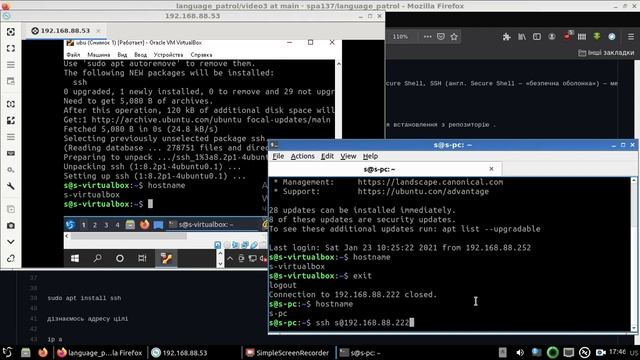This screenshot has width=640, height=360.
Task: Click the wrench settings icon in viewer sidebar
Action: [x=11, y=186]
